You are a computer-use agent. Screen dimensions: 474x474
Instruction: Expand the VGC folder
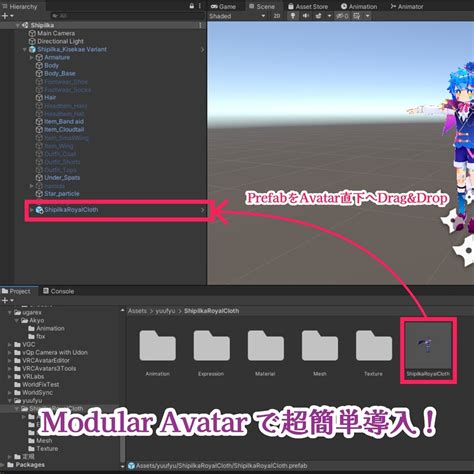point(10,344)
